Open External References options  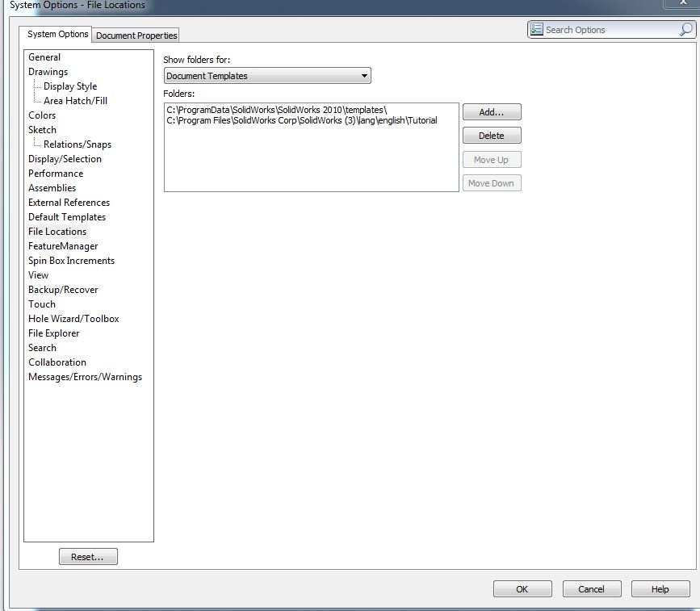coord(69,203)
